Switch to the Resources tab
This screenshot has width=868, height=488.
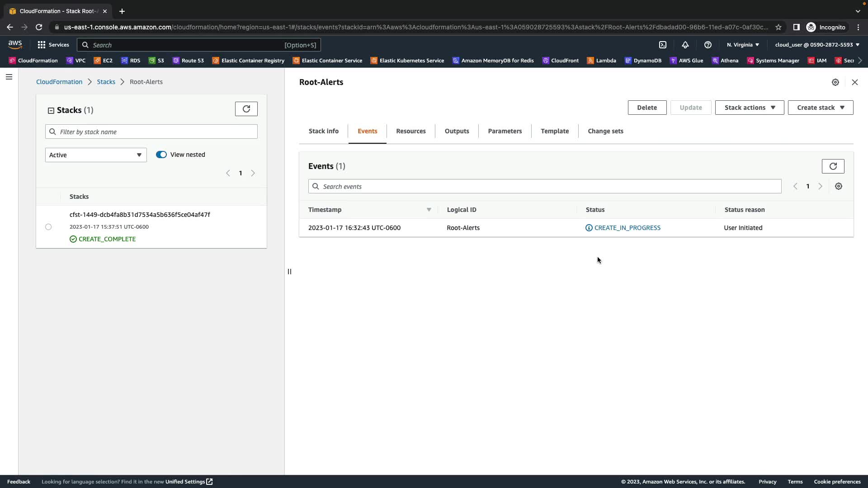point(410,131)
